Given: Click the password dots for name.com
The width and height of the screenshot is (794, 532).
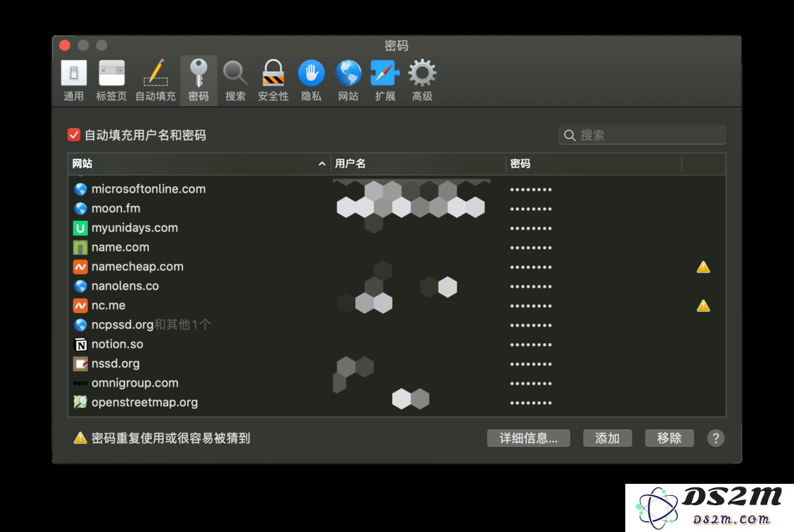Looking at the screenshot, I should 531,248.
